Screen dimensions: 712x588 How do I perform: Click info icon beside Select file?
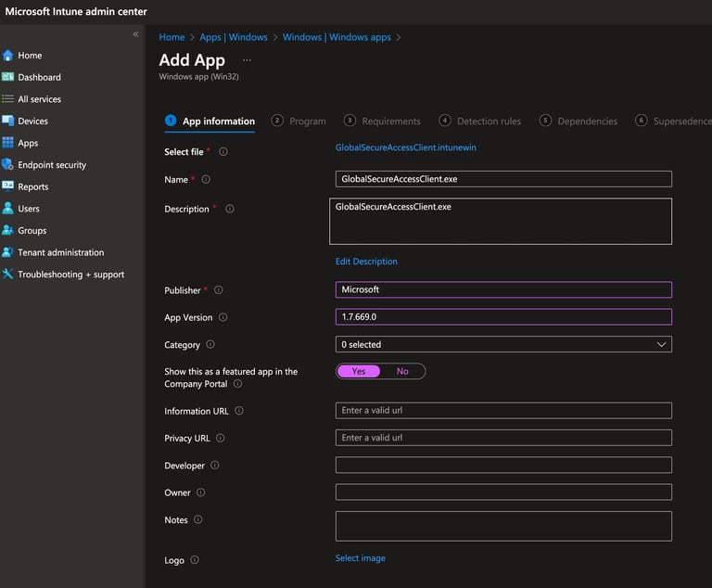223,151
